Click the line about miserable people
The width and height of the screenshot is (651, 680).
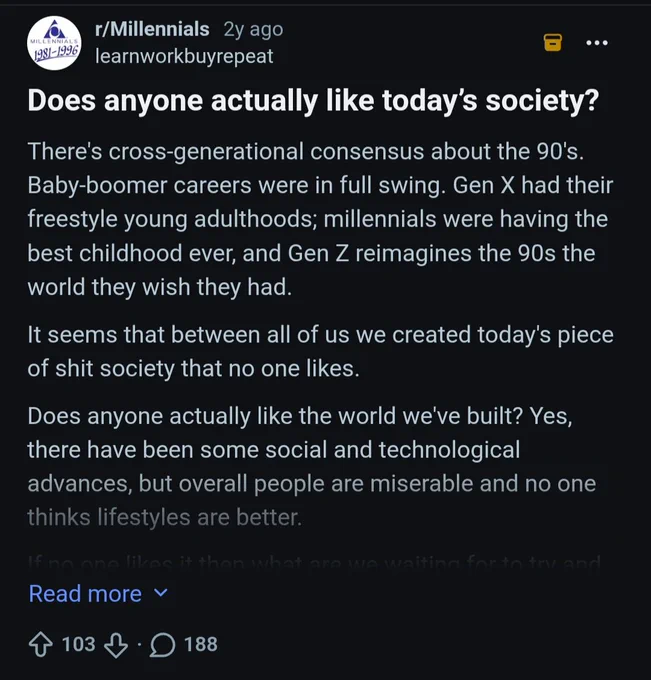click(311, 484)
